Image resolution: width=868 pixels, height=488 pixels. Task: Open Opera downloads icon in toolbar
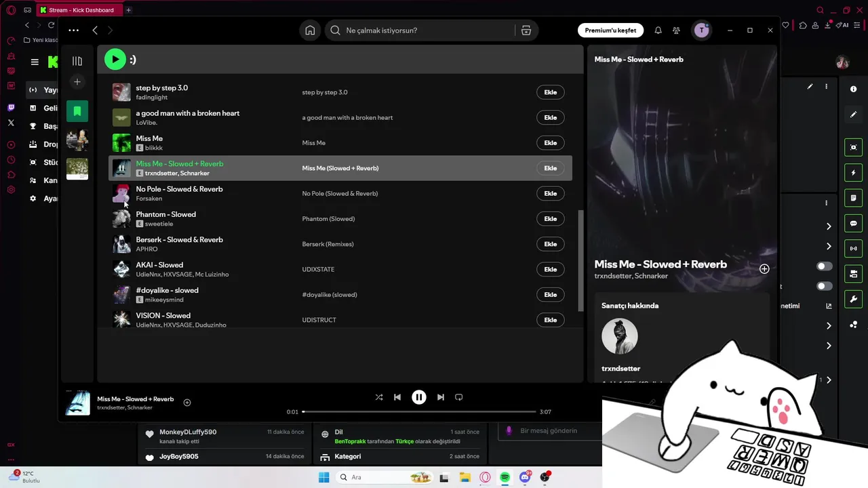[x=827, y=25]
